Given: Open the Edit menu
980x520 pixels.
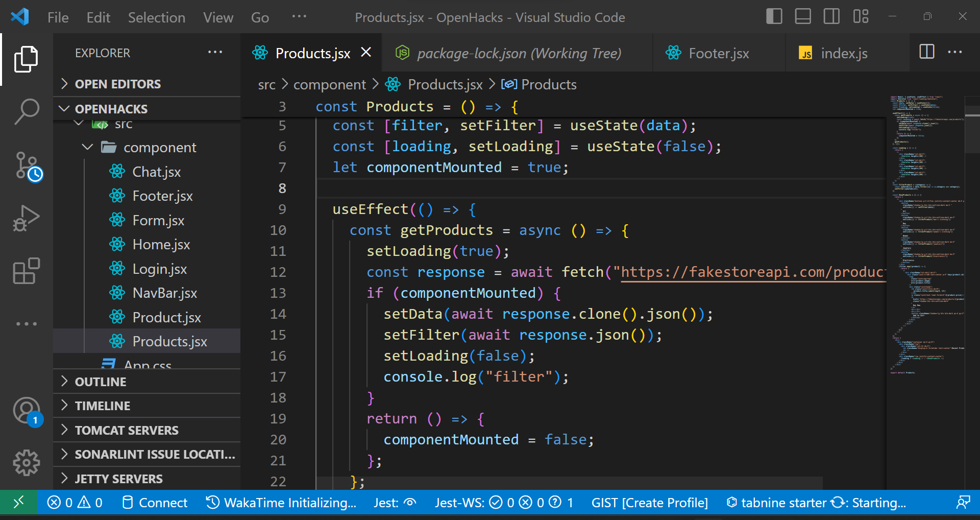Looking at the screenshot, I should coord(99,17).
